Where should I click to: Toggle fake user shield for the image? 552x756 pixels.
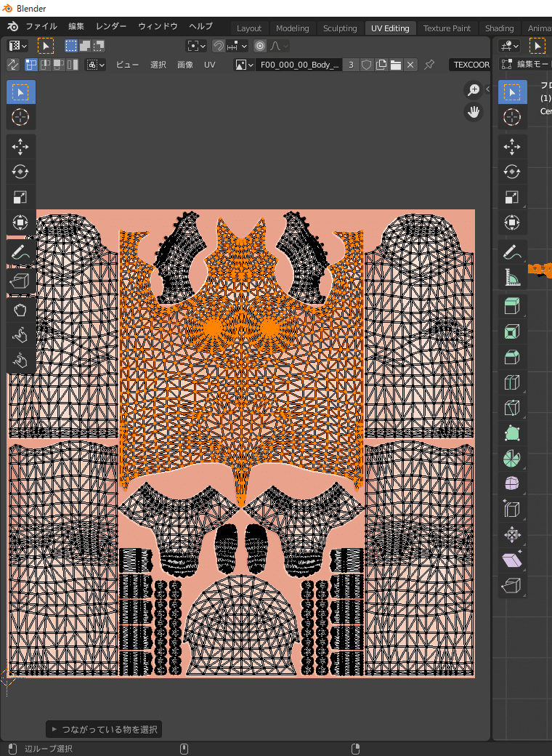coord(367,65)
